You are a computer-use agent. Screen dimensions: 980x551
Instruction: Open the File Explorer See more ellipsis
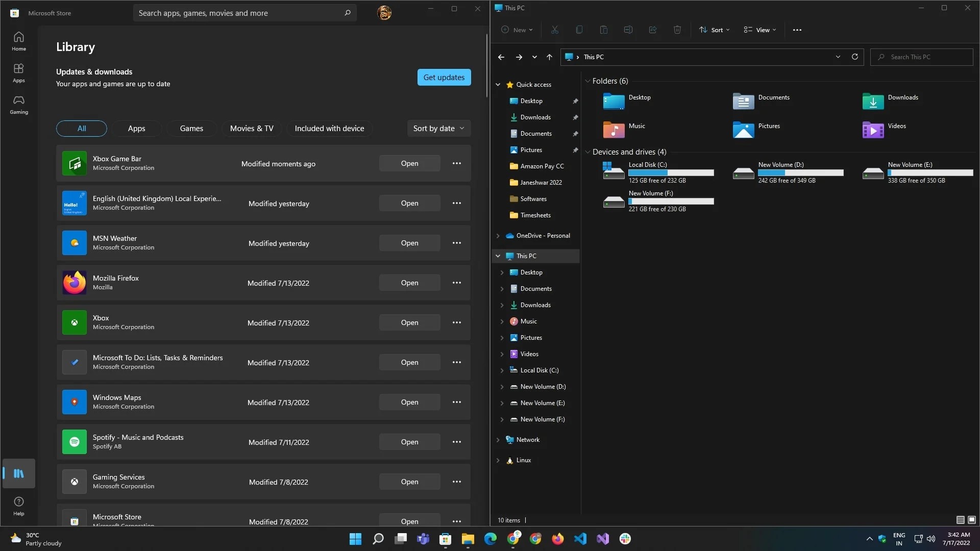click(797, 30)
